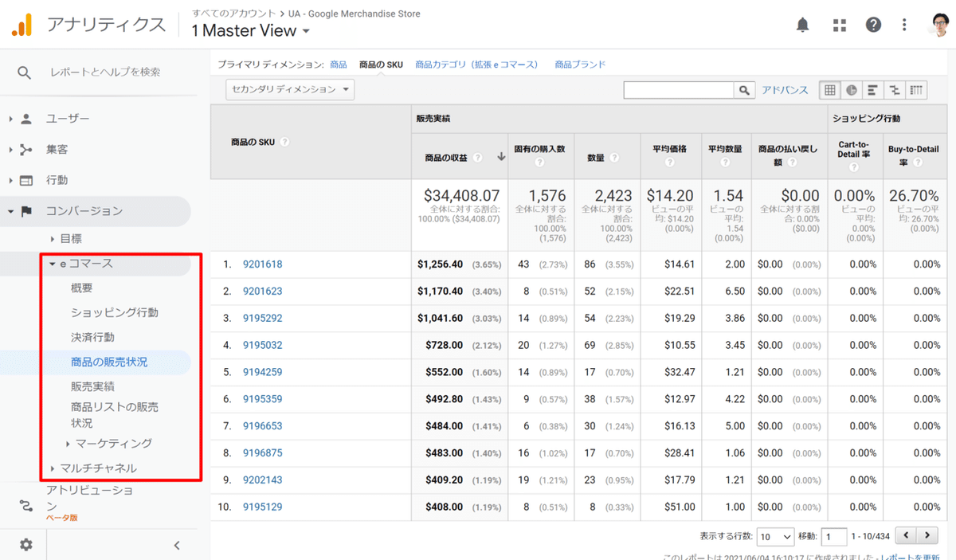Open the 販売実績 report in sidebar
The image size is (956, 560).
pos(92,386)
